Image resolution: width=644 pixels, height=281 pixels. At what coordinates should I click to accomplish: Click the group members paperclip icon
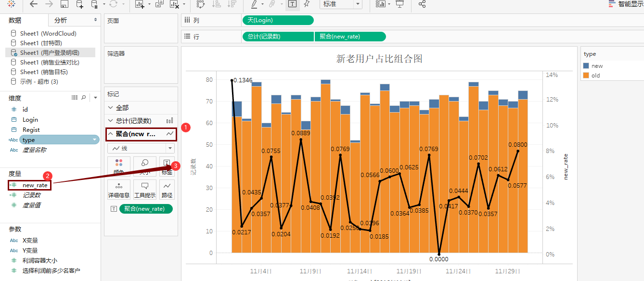(272, 4)
